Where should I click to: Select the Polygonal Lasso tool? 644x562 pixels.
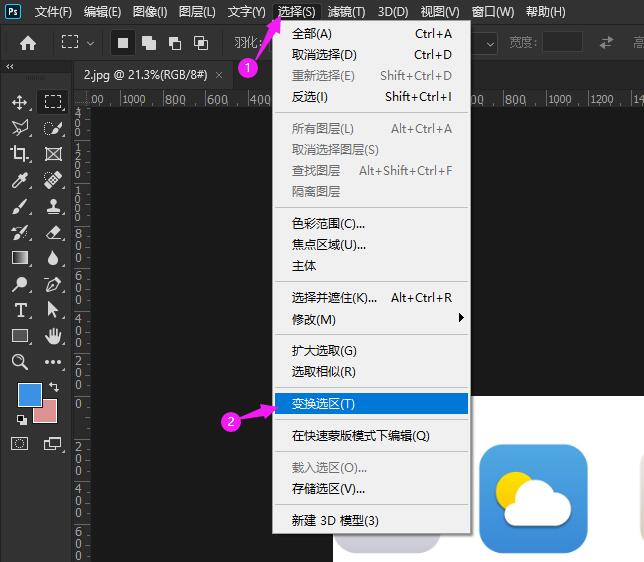(x=20, y=128)
